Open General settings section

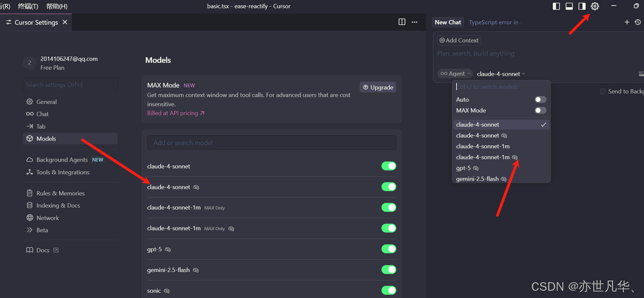point(70,102)
